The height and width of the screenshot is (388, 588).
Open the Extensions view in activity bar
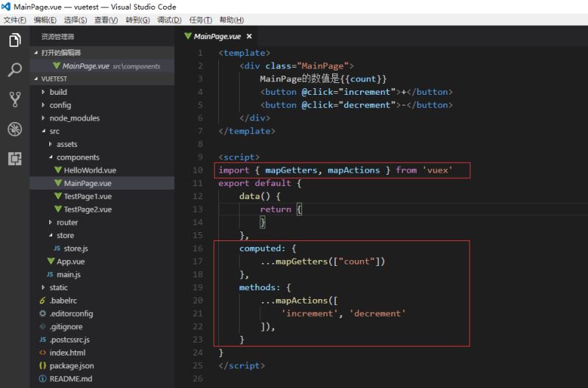pyautogui.click(x=15, y=159)
